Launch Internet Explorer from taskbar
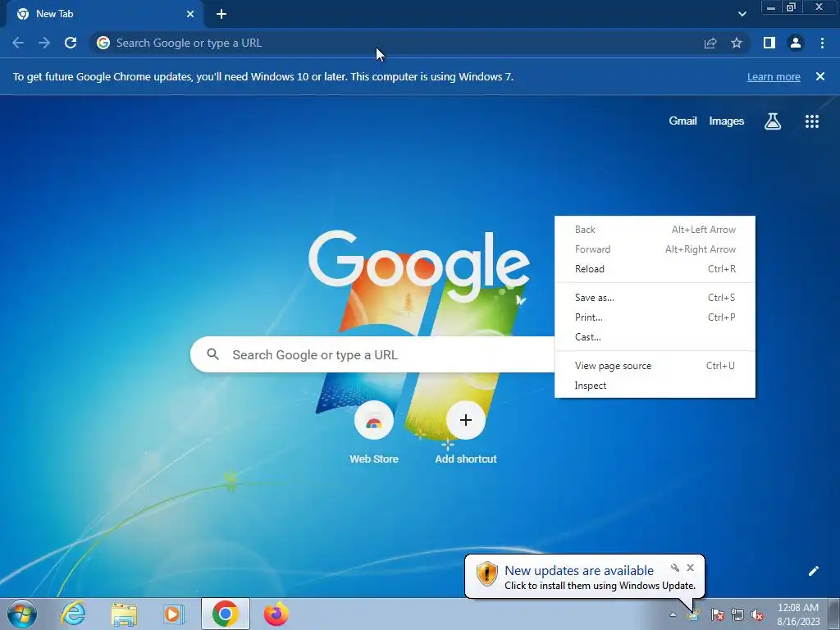Image resolution: width=840 pixels, height=630 pixels. pos(73,614)
